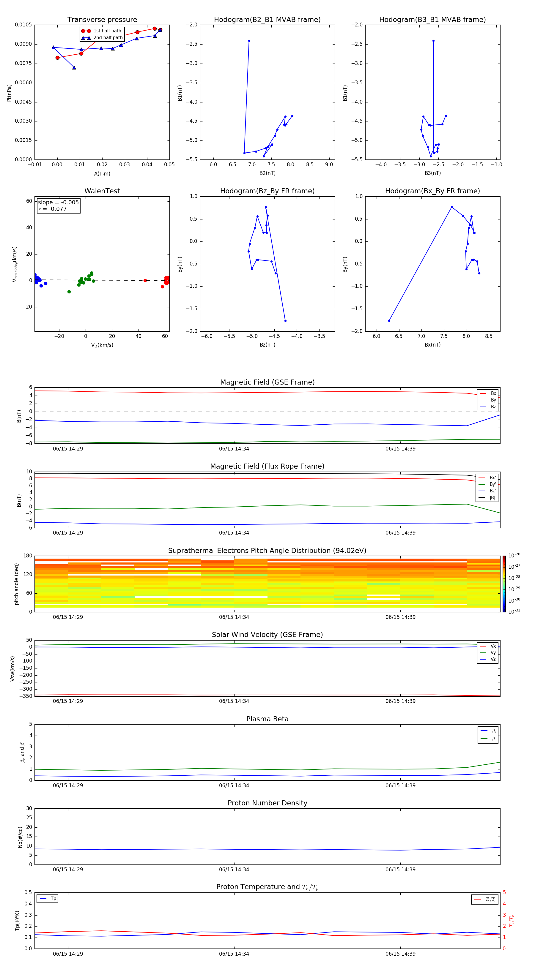
Task: Click the Bz legend entry in GSE magnetic field plot
Action: [x=488, y=407]
